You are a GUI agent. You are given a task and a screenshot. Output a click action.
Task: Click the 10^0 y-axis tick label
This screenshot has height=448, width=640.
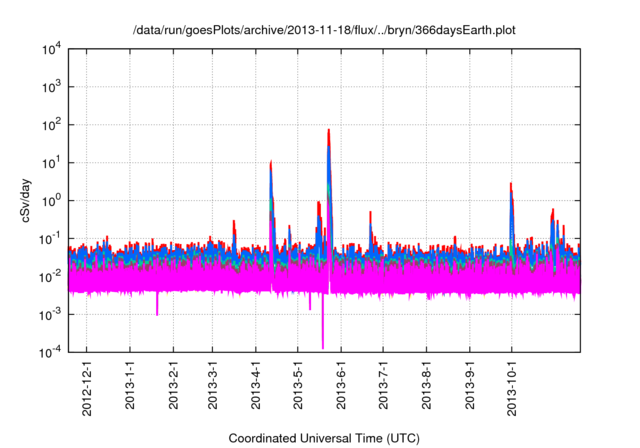[52, 200]
